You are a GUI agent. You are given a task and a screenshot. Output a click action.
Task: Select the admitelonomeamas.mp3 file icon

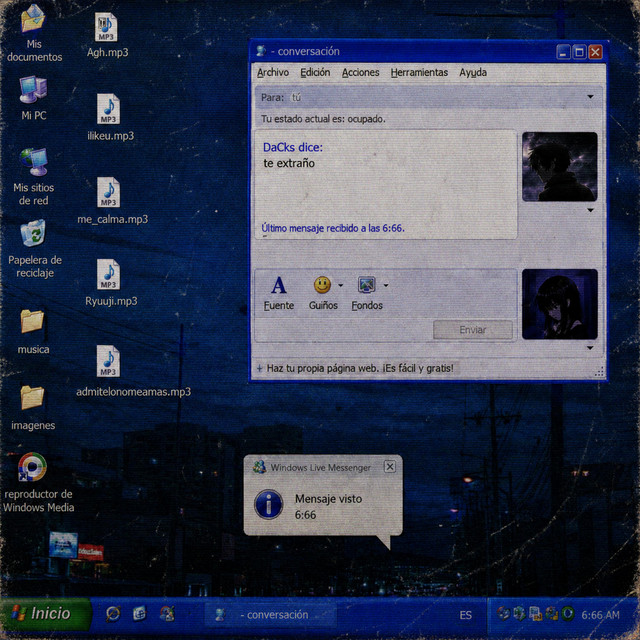[x=108, y=361]
